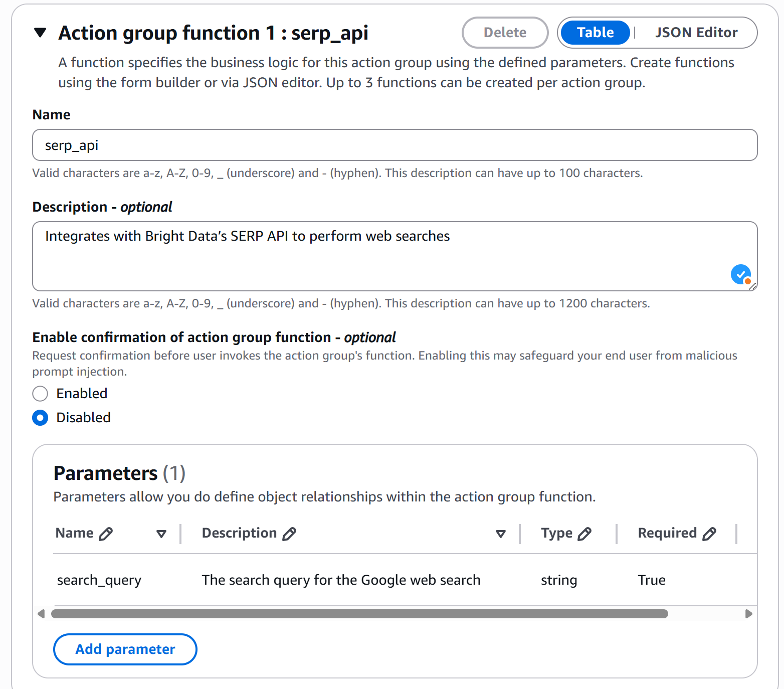Open the Description column sort dropdown
The width and height of the screenshot is (784, 689).
tap(500, 534)
